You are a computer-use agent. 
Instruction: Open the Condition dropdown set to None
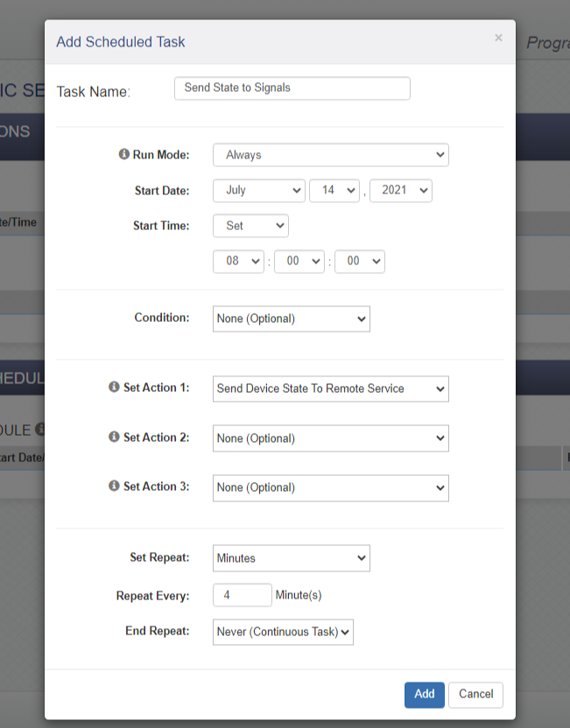pyautogui.click(x=291, y=318)
